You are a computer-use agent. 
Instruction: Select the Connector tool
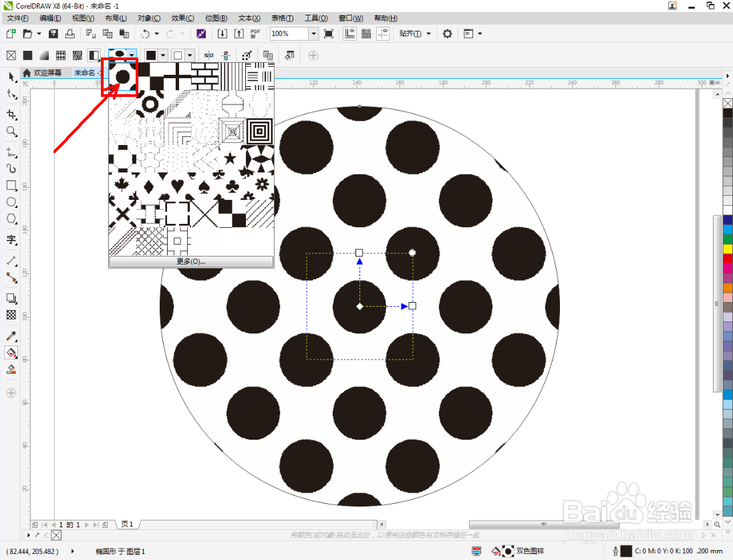tap(11, 278)
